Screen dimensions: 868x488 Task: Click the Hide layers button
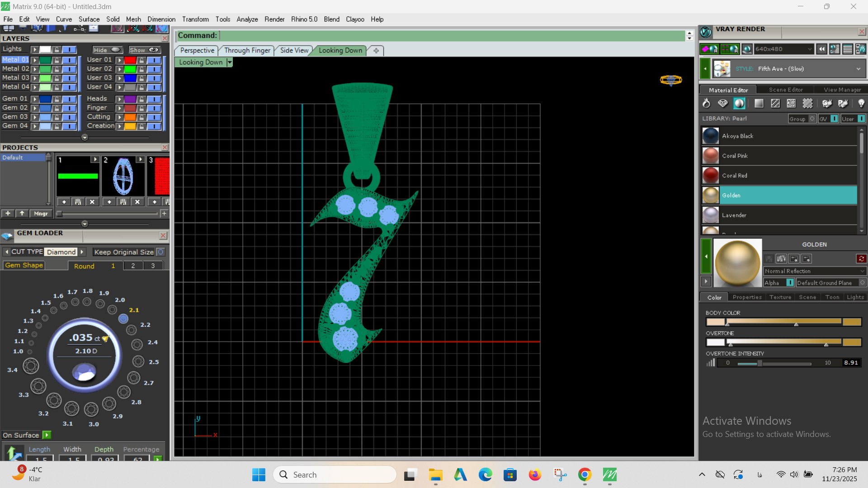pos(107,50)
